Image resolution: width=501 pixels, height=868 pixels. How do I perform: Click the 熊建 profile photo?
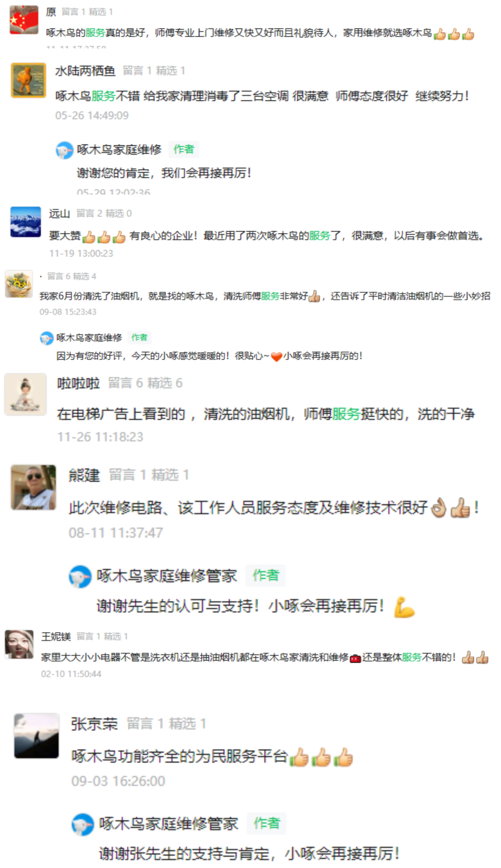pos(33,487)
